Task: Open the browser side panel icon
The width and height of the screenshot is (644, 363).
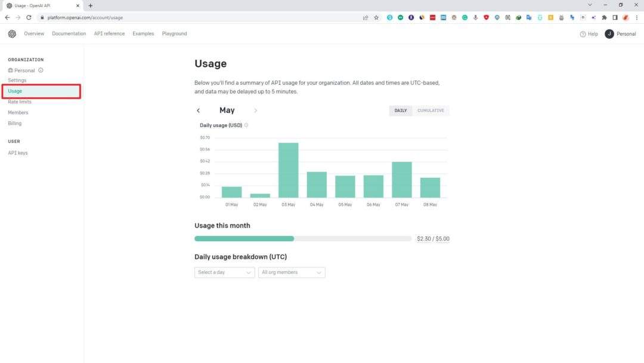Action: coord(615,18)
